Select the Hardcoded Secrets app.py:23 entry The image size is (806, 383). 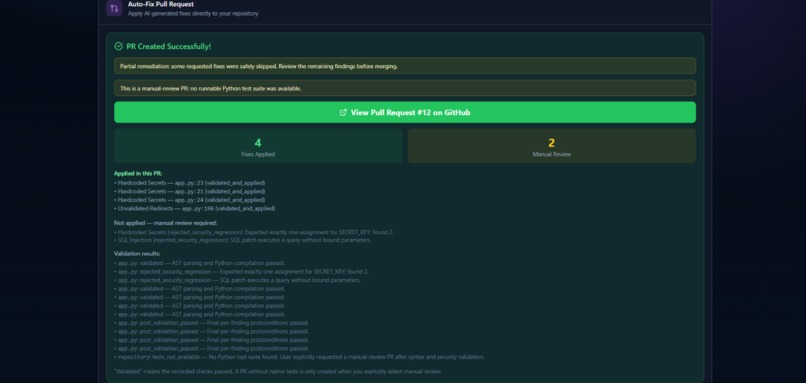(x=190, y=183)
